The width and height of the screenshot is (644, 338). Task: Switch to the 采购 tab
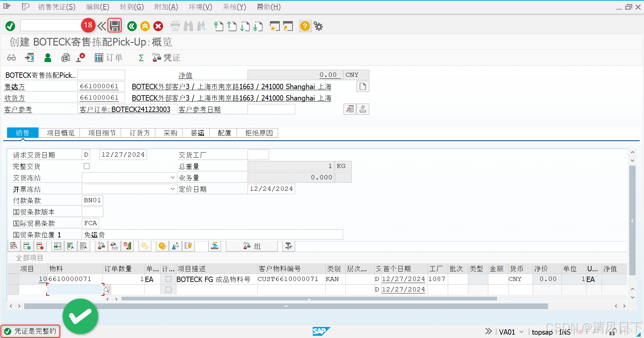pos(170,133)
